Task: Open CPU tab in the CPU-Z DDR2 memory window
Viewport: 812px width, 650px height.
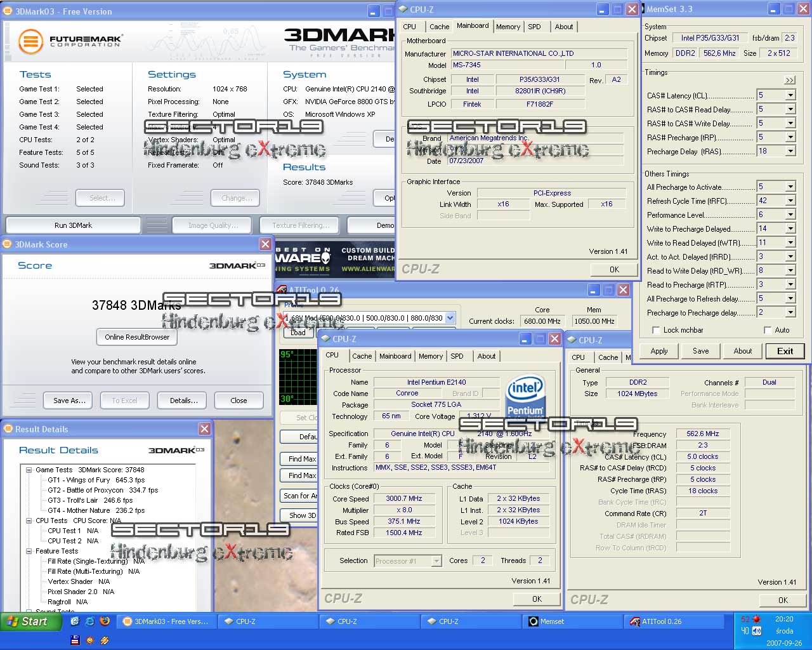Action: [x=579, y=357]
